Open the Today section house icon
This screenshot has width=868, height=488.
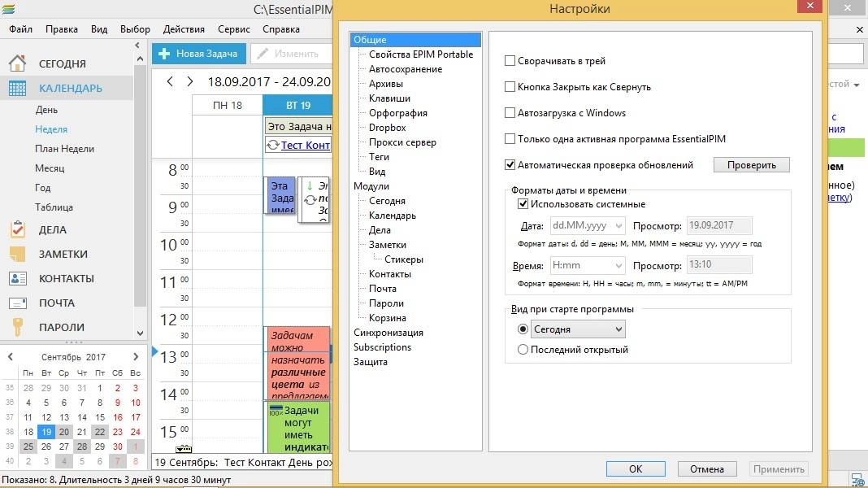click(x=17, y=63)
